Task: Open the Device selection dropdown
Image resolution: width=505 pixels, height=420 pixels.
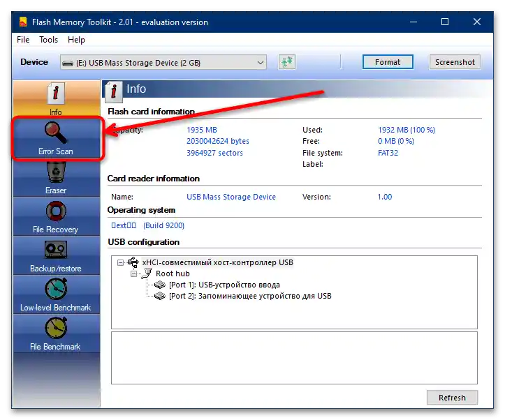Action: click(163, 62)
